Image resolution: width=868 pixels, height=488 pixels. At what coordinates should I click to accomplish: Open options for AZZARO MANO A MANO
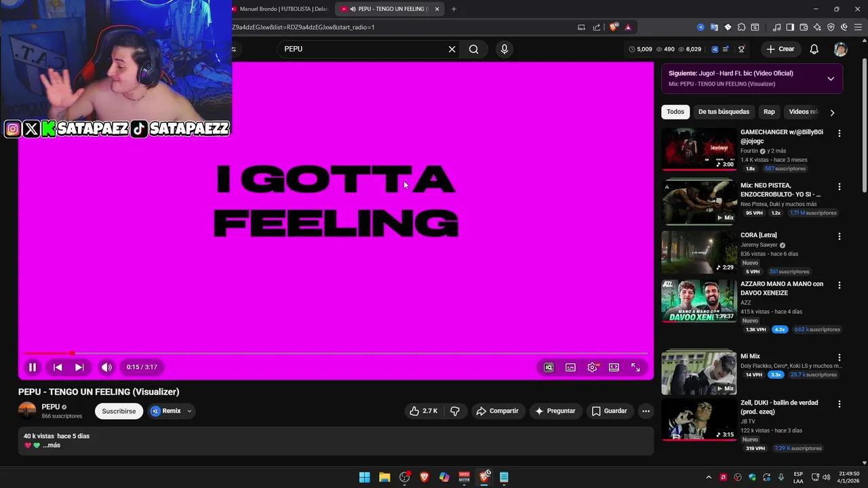[x=840, y=285]
